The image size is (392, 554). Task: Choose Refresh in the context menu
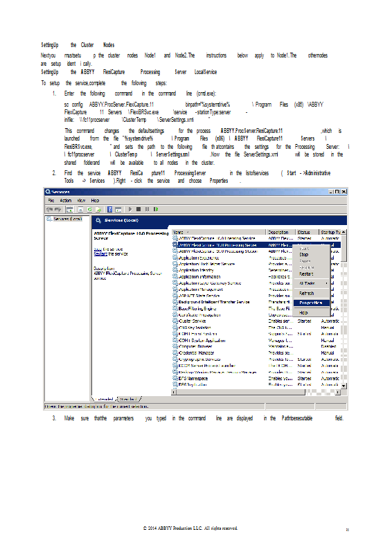click(311, 293)
